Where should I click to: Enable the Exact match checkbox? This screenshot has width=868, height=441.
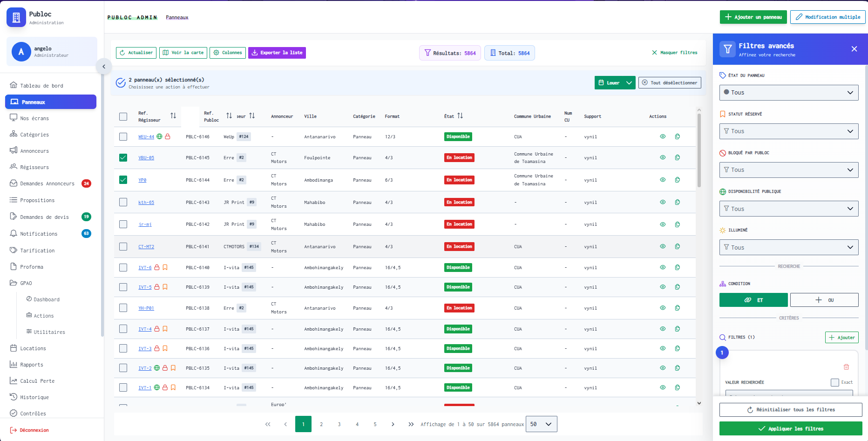click(x=835, y=382)
